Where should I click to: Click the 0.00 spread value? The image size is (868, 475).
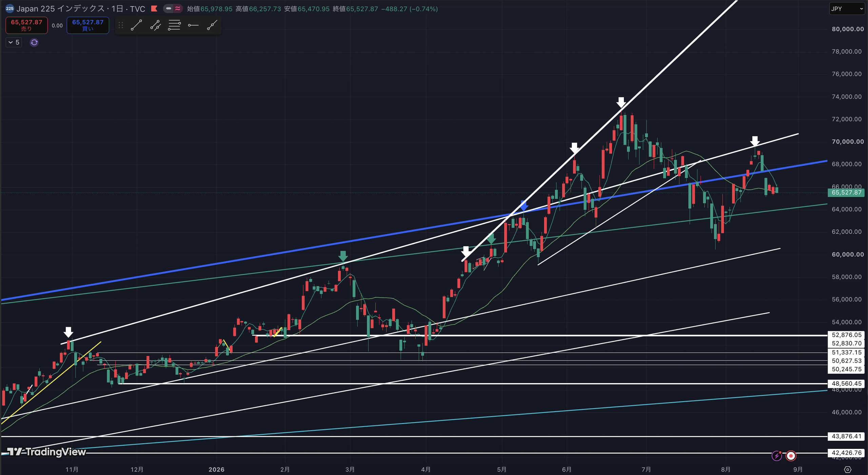[57, 25]
